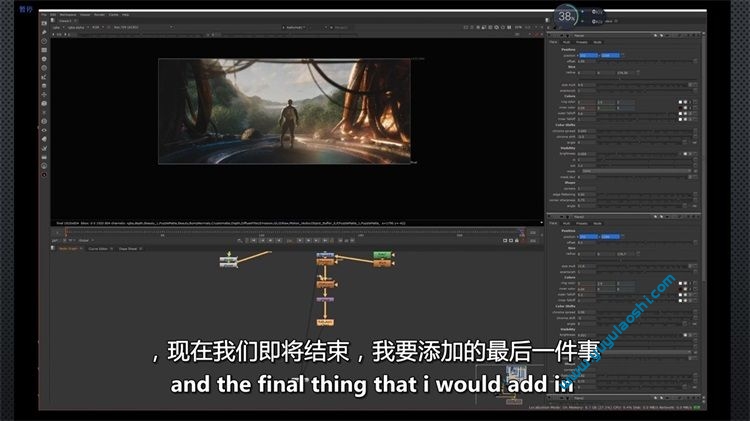
Task: Open the Time nodes toolbar icon
Action: (x=44, y=41)
